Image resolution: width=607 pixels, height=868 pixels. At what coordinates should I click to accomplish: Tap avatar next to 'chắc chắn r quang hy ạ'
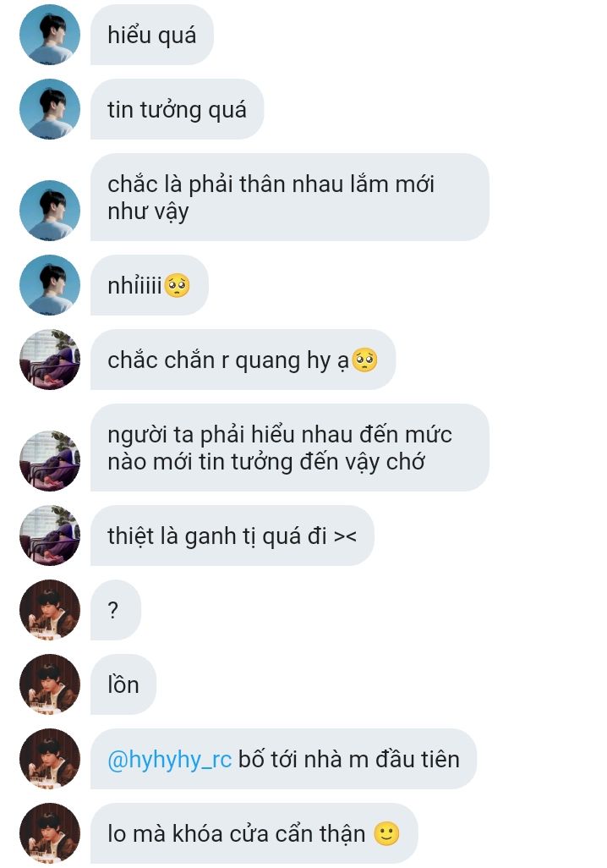pos(50,360)
